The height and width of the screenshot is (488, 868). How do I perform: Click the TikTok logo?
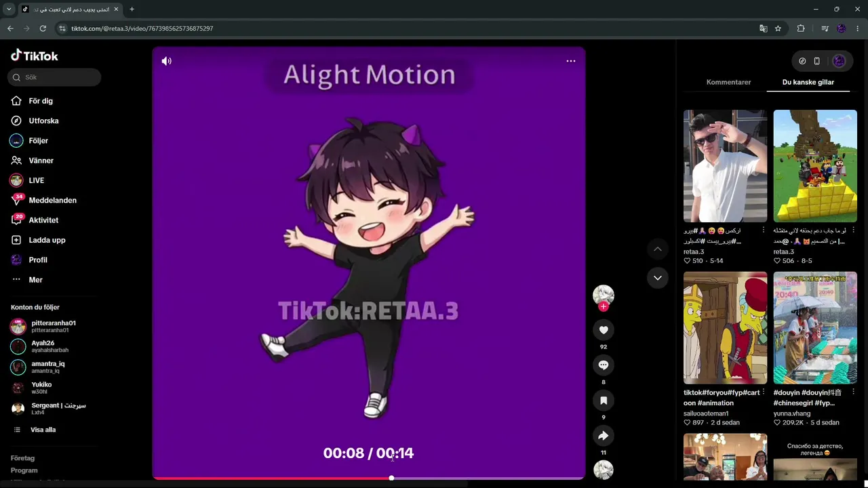click(x=35, y=56)
